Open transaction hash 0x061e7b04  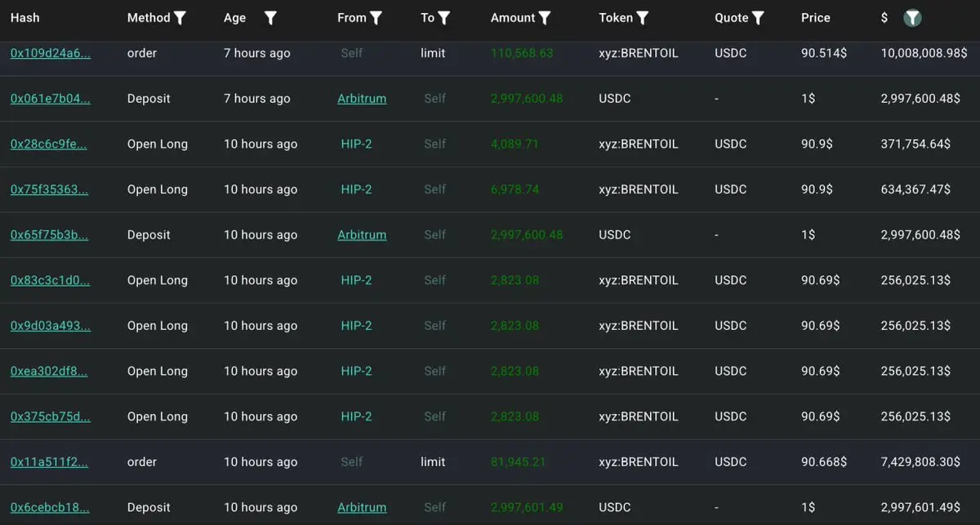tap(50, 99)
